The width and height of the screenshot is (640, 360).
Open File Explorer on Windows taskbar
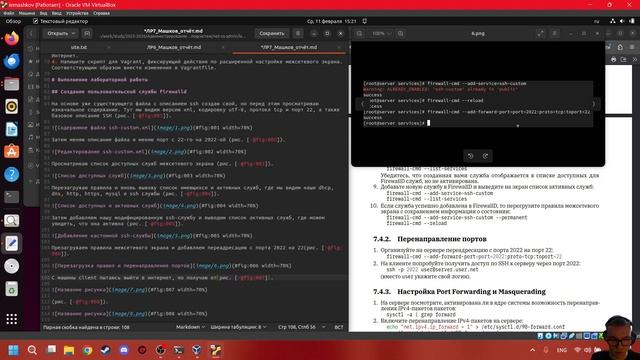click(x=69, y=350)
